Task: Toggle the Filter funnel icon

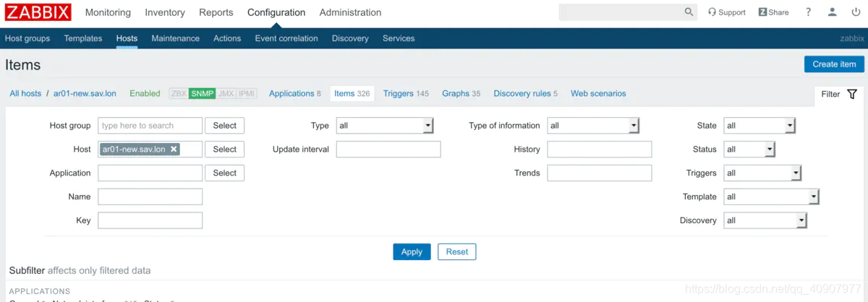Action: click(x=851, y=94)
